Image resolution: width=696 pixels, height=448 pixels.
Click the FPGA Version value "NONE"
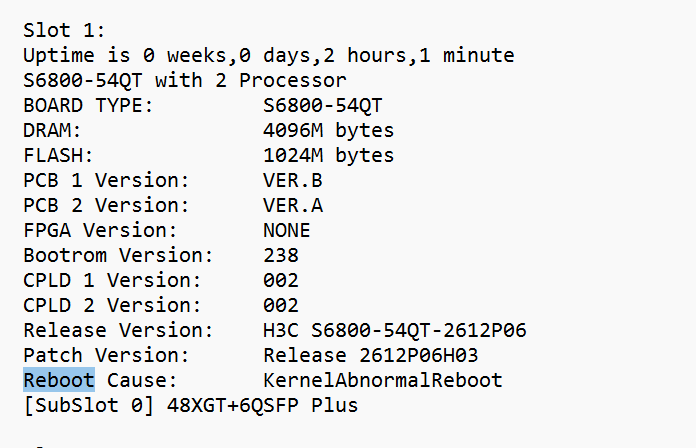[x=287, y=230]
